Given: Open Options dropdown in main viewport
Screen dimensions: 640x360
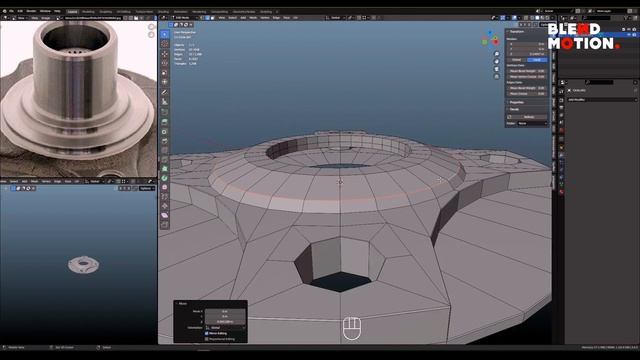Looking at the screenshot, I should [x=546, y=25].
